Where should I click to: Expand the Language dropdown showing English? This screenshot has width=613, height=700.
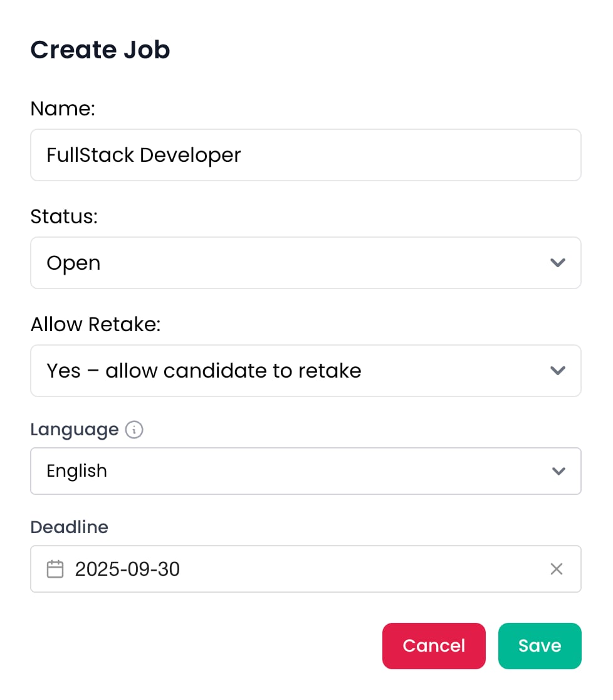pos(288,471)
